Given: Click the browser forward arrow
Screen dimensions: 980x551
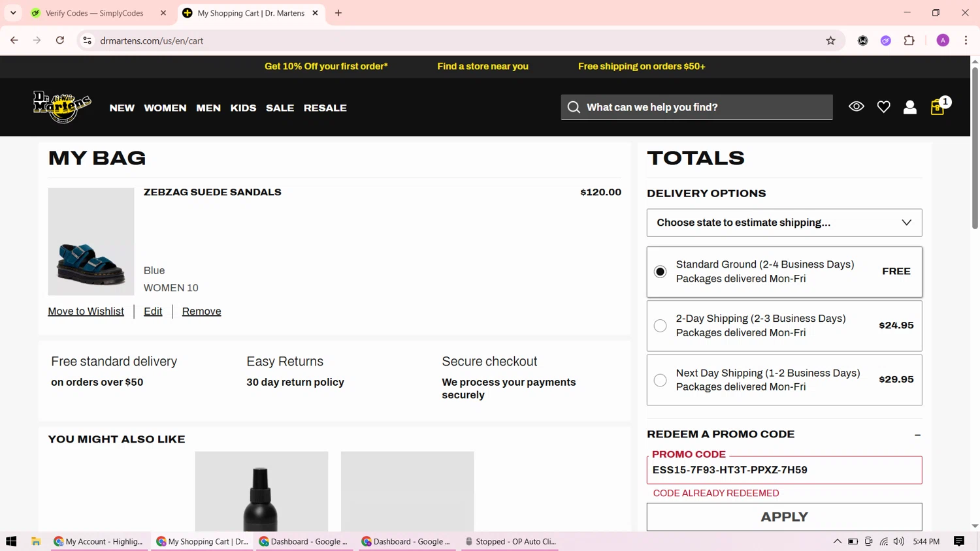Looking at the screenshot, I should (37, 40).
